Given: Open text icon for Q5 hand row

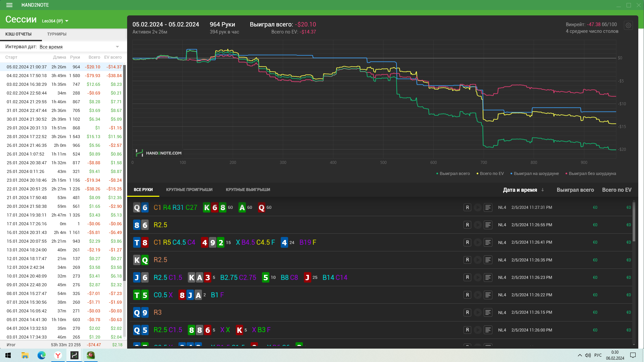Looking at the screenshot, I should point(488,330).
